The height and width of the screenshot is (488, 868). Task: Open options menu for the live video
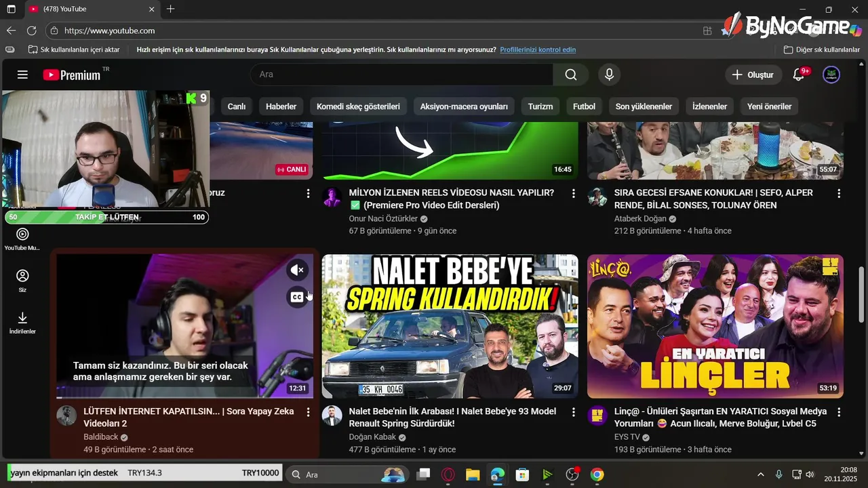pyautogui.click(x=308, y=194)
